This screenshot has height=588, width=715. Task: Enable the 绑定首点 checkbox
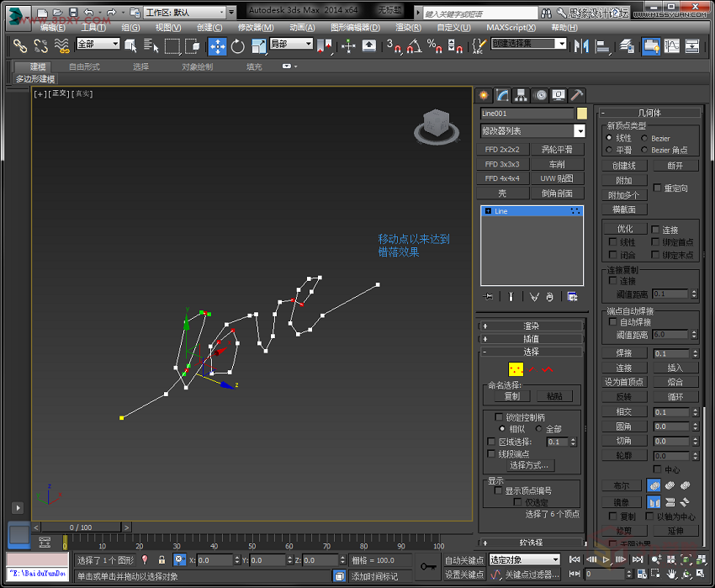pos(655,241)
